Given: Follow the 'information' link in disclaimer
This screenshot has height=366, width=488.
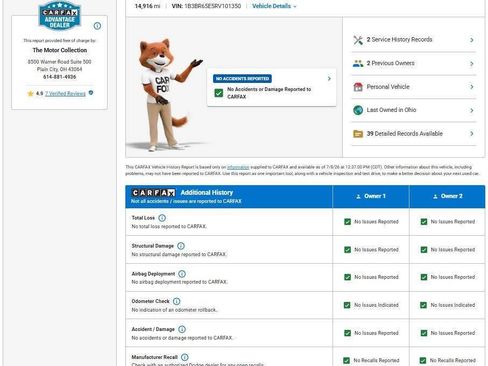Looking at the screenshot, I should coord(238,167).
